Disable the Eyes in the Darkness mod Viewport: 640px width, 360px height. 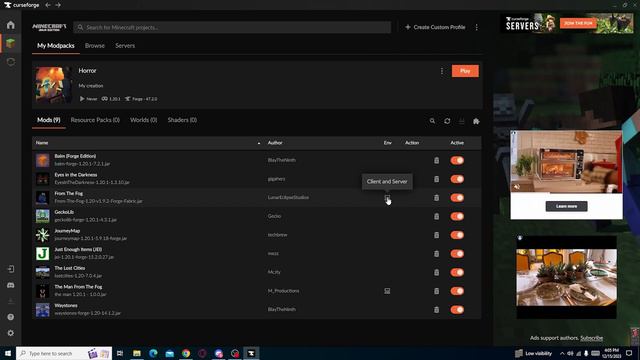[x=457, y=179]
